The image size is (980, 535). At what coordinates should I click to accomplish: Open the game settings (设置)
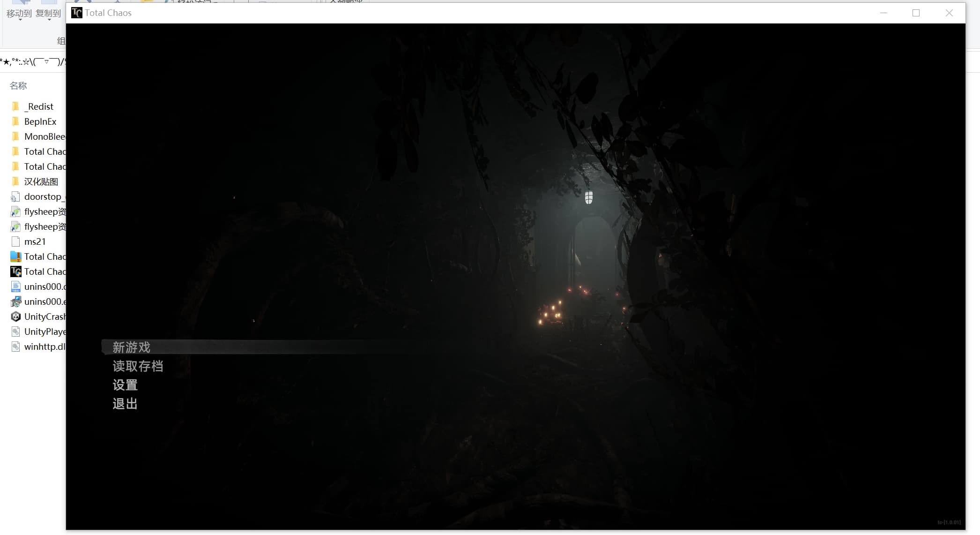coord(125,385)
